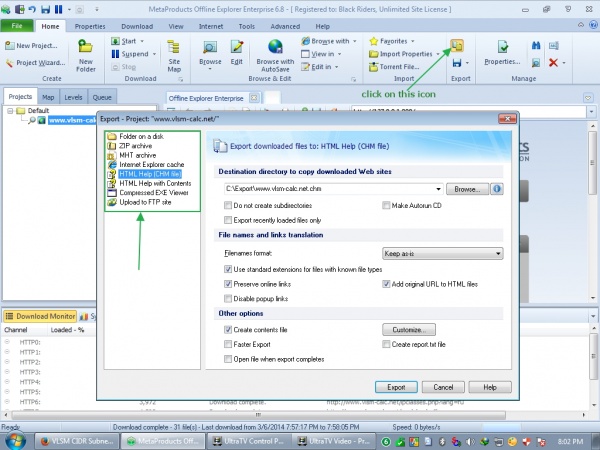Click the Edit pencil icon
The width and height of the screenshot is (600, 450).
pos(237,47)
